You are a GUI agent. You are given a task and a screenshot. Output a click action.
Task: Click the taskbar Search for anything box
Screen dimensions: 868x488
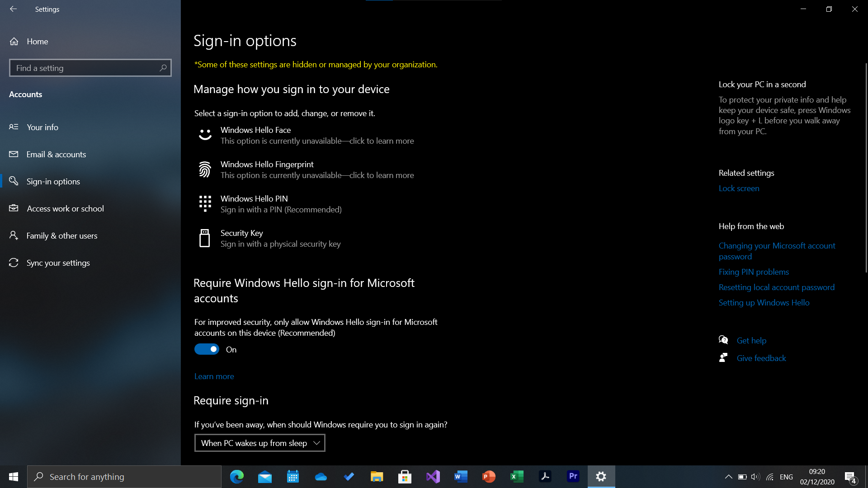coord(124,477)
